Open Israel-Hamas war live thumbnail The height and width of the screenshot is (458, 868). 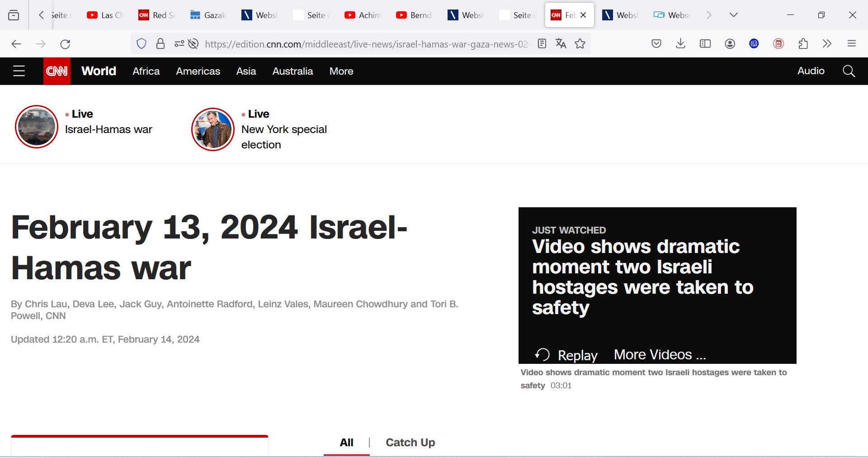pyautogui.click(x=37, y=127)
